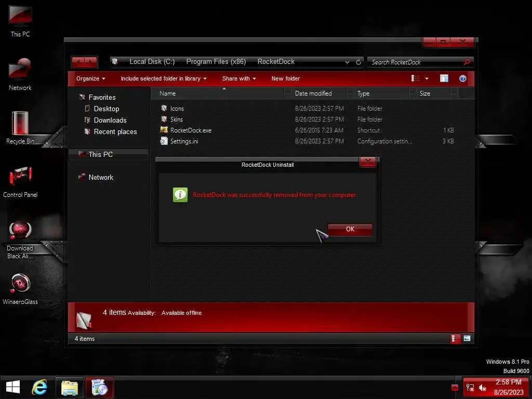Confirm the uninstall dialog with OK
Image resolution: width=532 pixels, height=399 pixels.
(350, 229)
